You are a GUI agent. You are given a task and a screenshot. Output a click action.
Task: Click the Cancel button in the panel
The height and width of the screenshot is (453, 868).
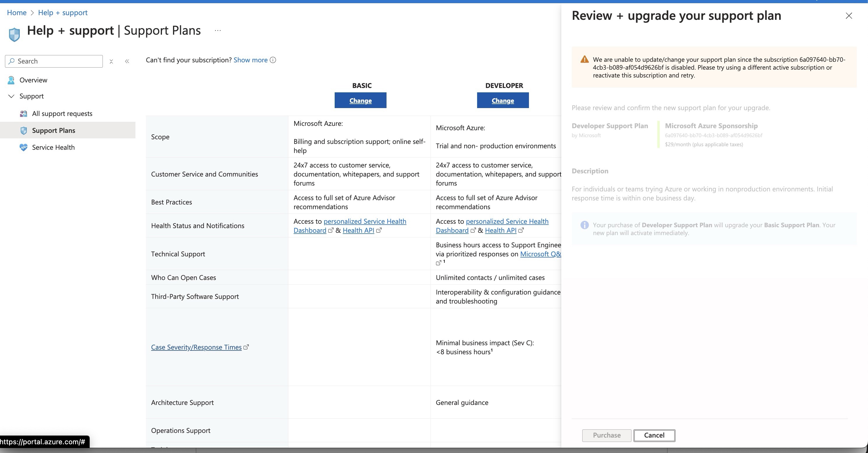(x=654, y=435)
